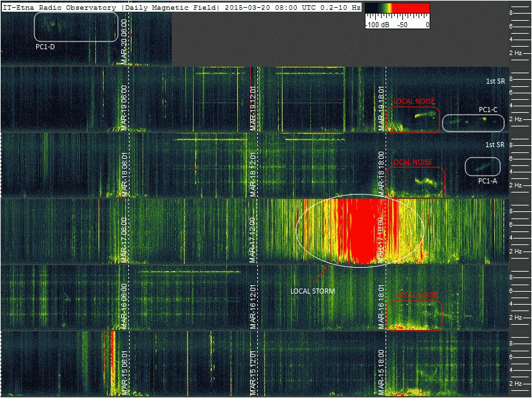Click the 1st SR label on MAR-18 row
This screenshot has width=532, height=398.
click(x=495, y=145)
